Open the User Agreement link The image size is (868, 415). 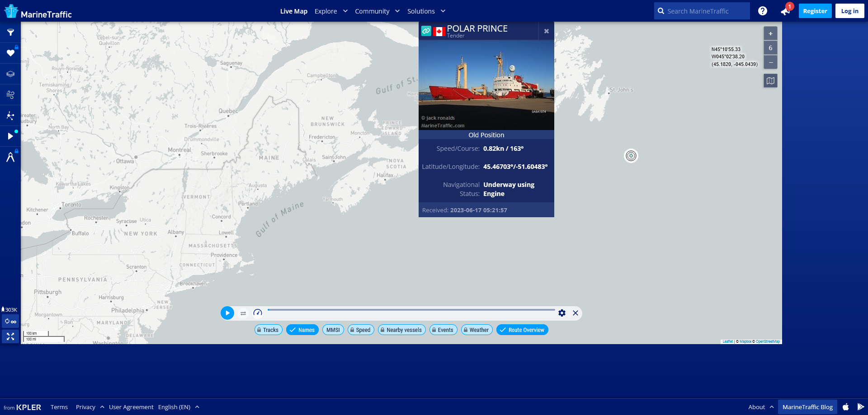click(131, 407)
